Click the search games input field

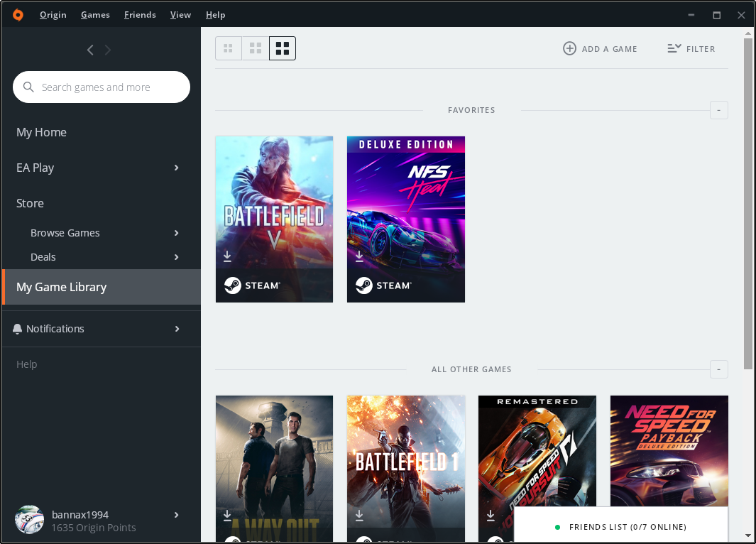coord(106,87)
